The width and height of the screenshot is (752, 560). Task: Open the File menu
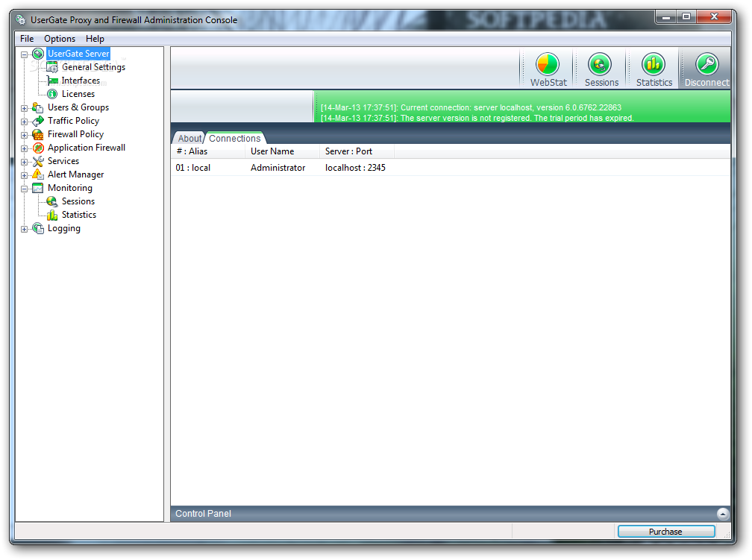pyautogui.click(x=27, y=38)
